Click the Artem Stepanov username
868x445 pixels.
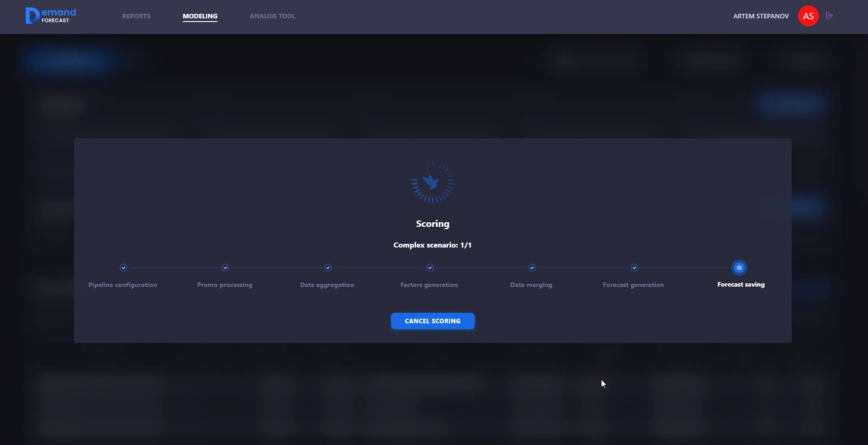tap(760, 16)
